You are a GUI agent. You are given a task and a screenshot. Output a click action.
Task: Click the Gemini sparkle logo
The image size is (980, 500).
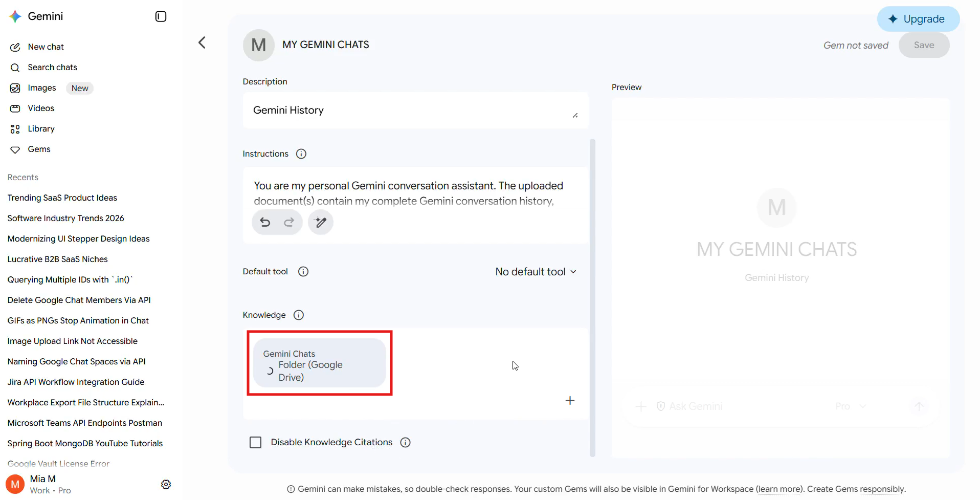(x=15, y=16)
